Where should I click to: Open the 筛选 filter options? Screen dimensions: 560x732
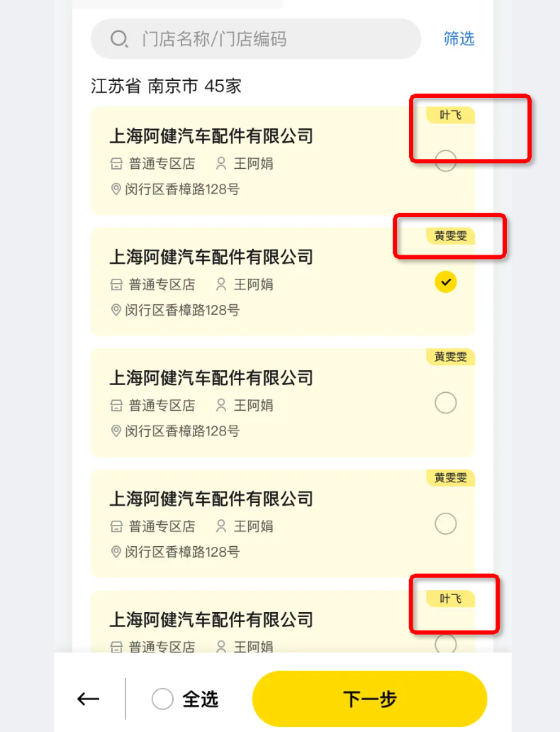pyautogui.click(x=459, y=38)
